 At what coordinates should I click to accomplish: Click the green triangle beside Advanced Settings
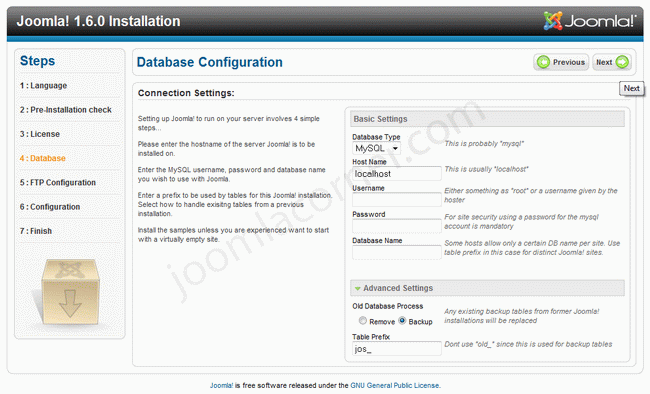point(357,288)
